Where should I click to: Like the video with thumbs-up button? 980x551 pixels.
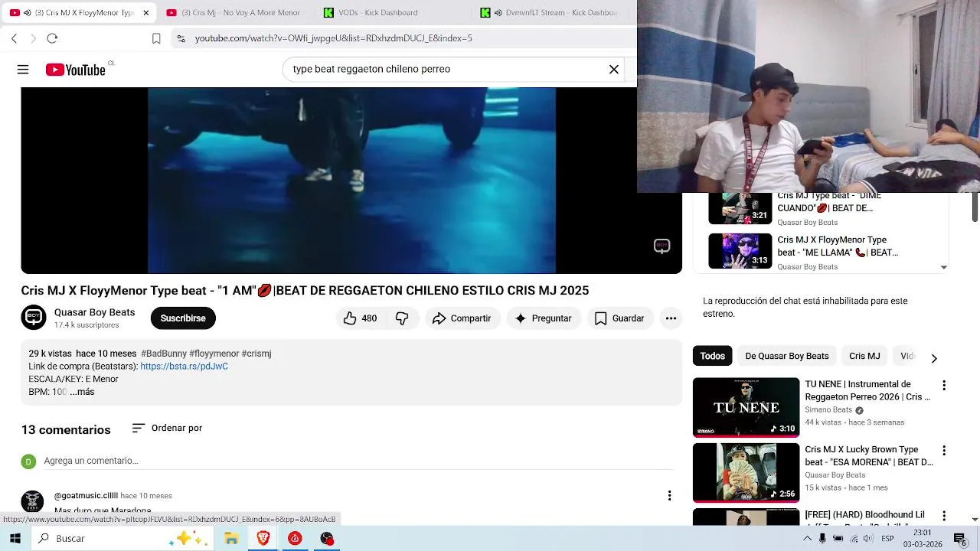(x=360, y=318)
